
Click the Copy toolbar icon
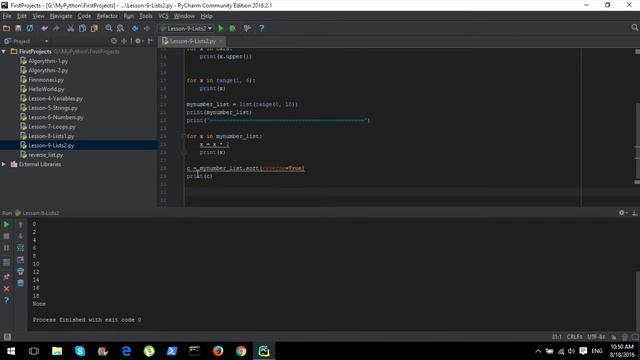click(82, 28)
